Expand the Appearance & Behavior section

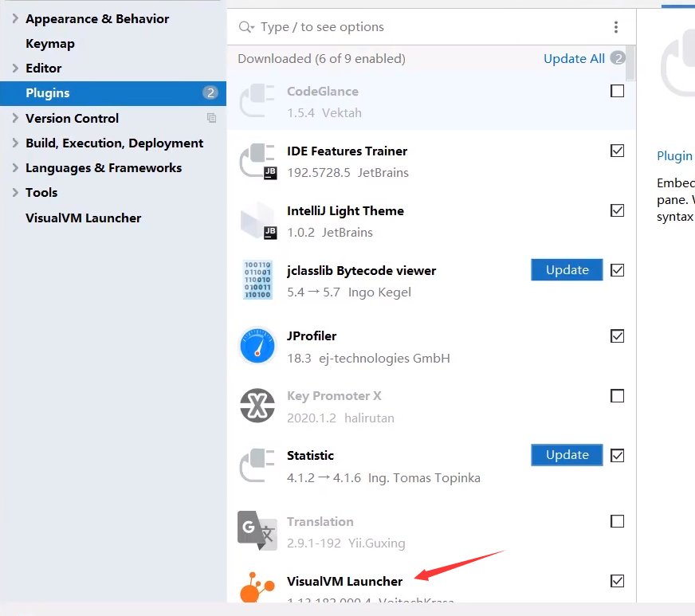pyautogui.click(x=15, y=18)
